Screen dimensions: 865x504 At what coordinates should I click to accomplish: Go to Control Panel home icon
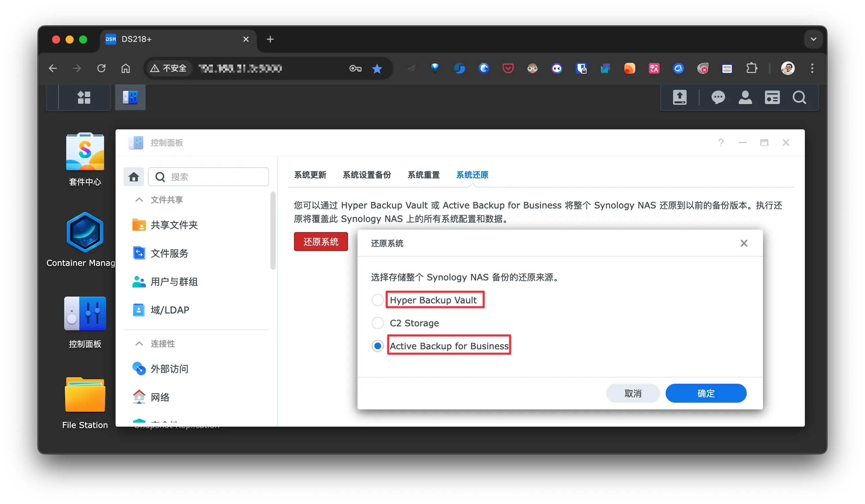(x=133, y=177)
